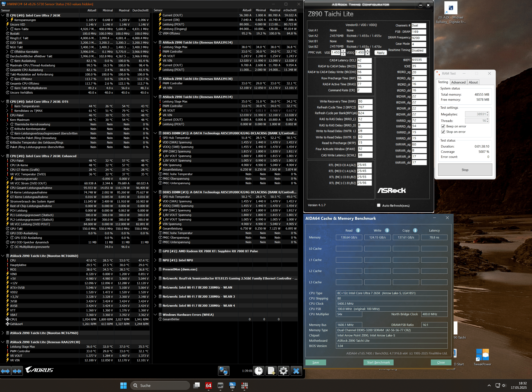Toggle the Auto Refresh(sec) checkbox
Image resolution: width=532 pixels, height=392 pixels.
pos(379,205)
